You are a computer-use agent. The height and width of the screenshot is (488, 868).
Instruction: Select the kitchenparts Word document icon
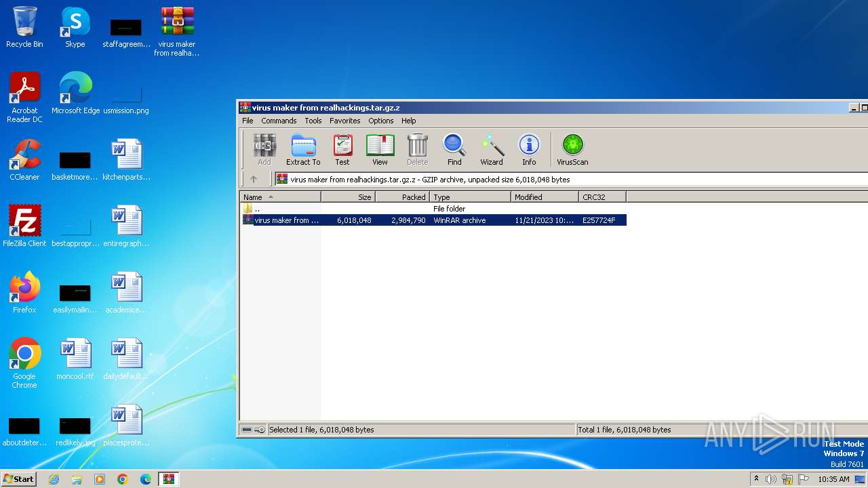126,160
